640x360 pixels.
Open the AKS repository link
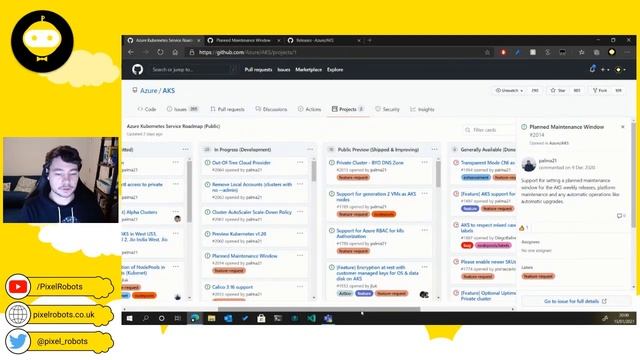[x=169, y=91]
